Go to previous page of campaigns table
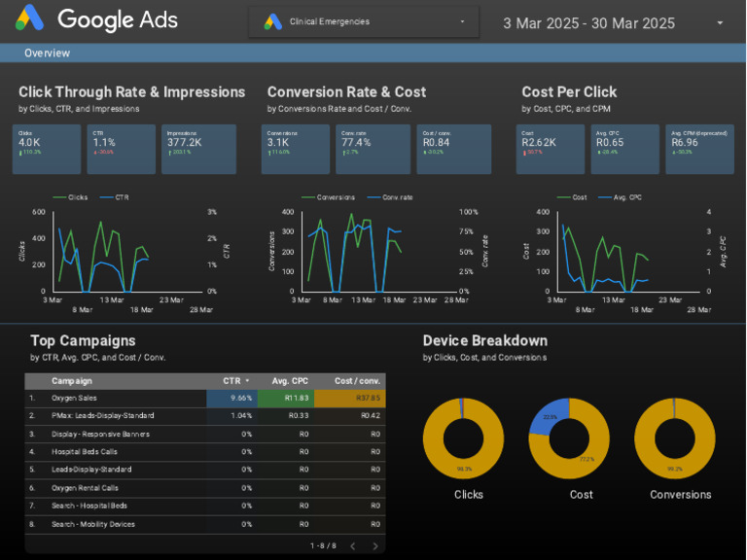The image size is (747, 560). [353, 546]
